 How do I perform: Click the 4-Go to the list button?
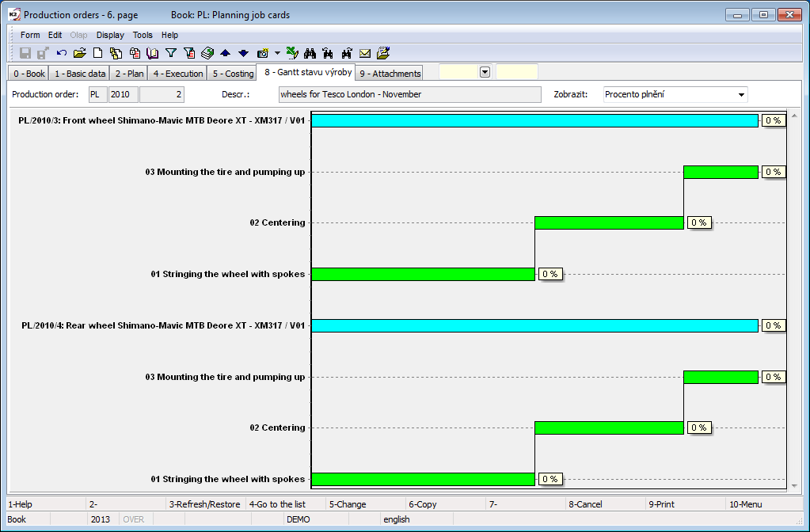point(285,504)
